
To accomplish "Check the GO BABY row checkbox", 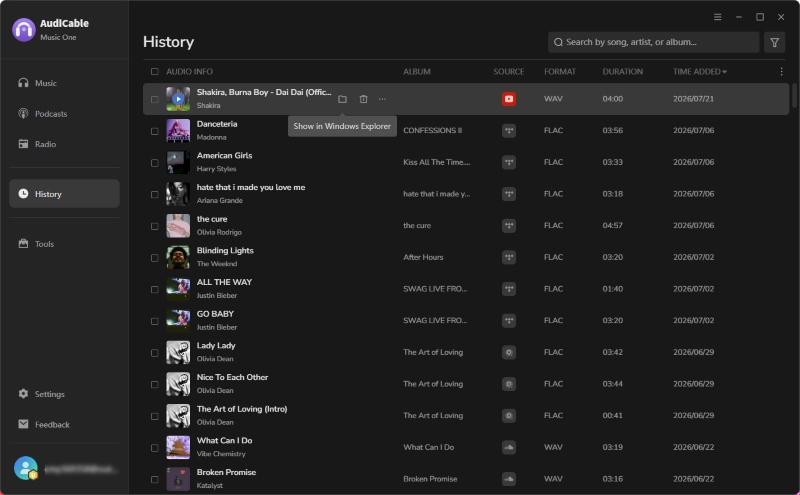I will pyautogui.click(x=155, y=321).
